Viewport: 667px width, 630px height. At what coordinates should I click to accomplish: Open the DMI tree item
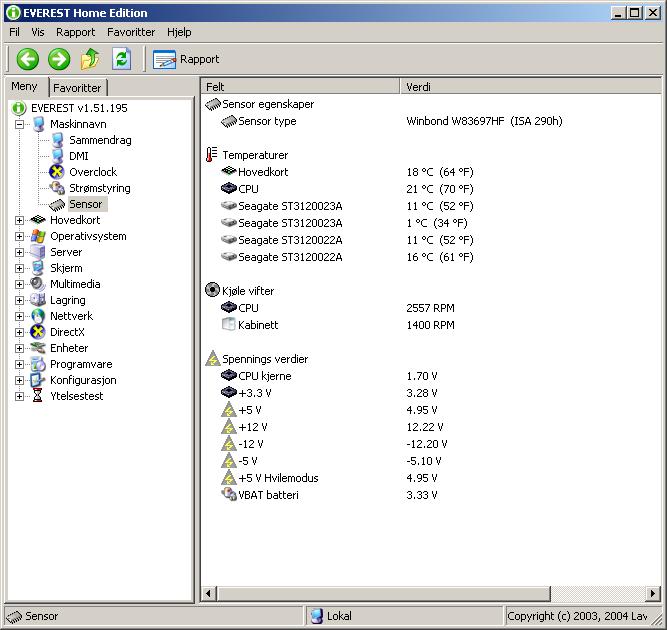click(x=79, y=156)
